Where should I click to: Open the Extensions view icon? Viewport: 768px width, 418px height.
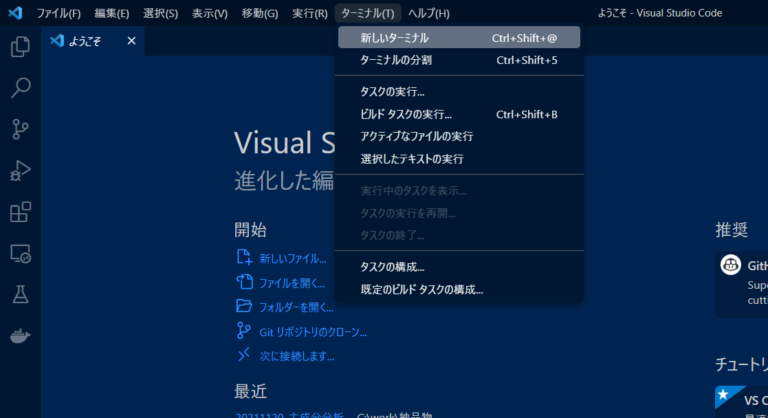20,212
